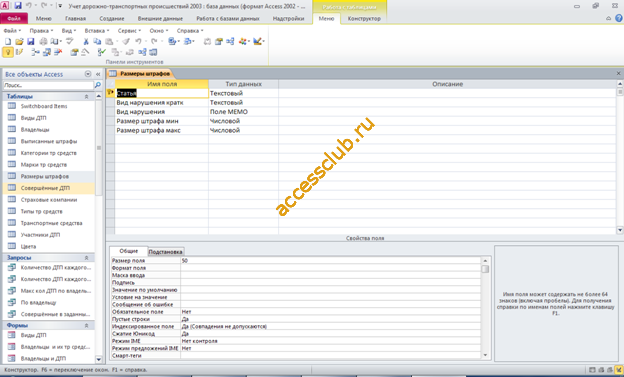Collapse the Запросы group
624x377 pixels.
tap(86, 258)
